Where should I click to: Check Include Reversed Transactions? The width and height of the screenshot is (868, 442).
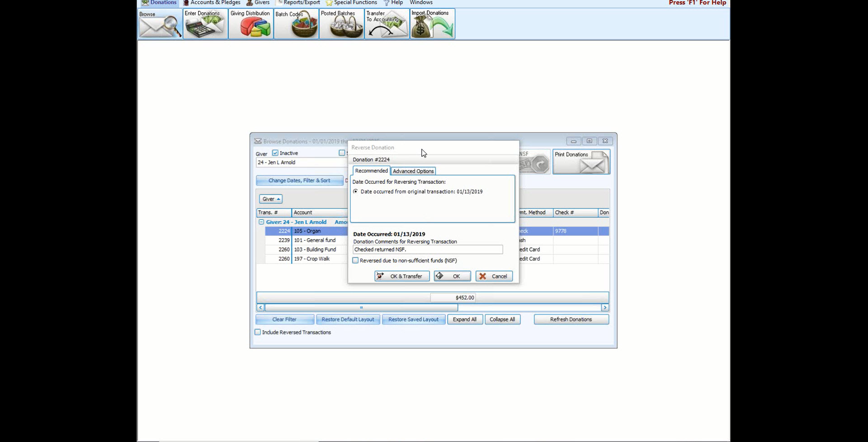pos(258,332)
